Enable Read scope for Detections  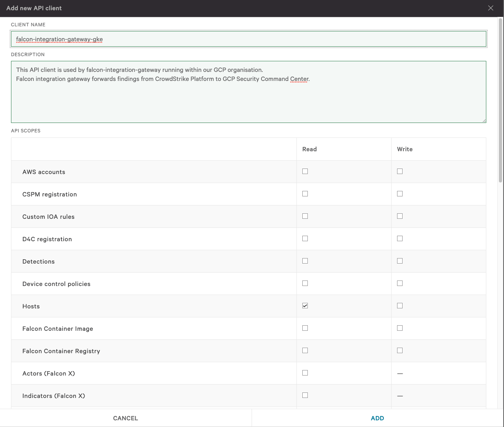305,261
